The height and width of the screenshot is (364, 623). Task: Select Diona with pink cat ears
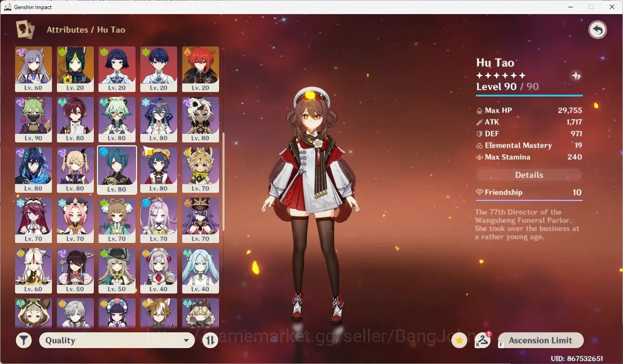(x=75, y=220)
